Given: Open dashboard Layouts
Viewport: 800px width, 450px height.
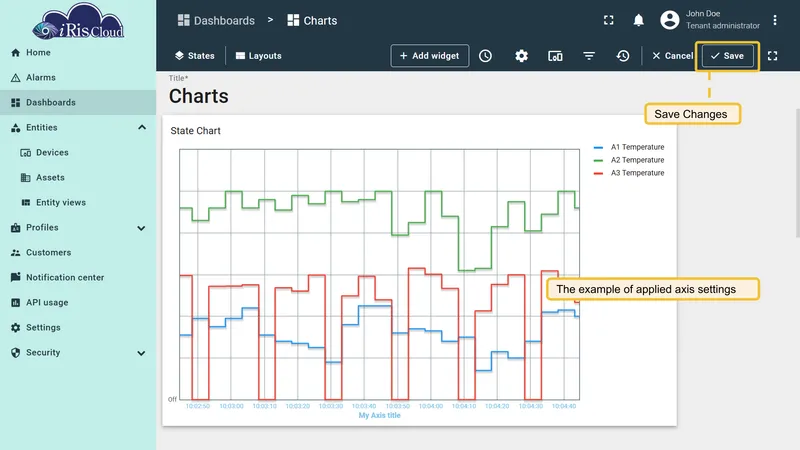Looking at the screenshot, I should pos(258,56).
